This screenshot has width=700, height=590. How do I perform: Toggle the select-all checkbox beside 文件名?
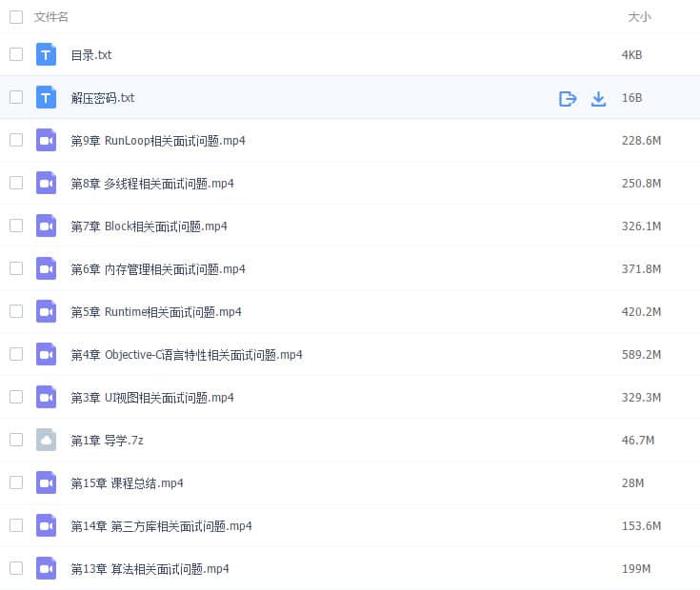point(16,17)
